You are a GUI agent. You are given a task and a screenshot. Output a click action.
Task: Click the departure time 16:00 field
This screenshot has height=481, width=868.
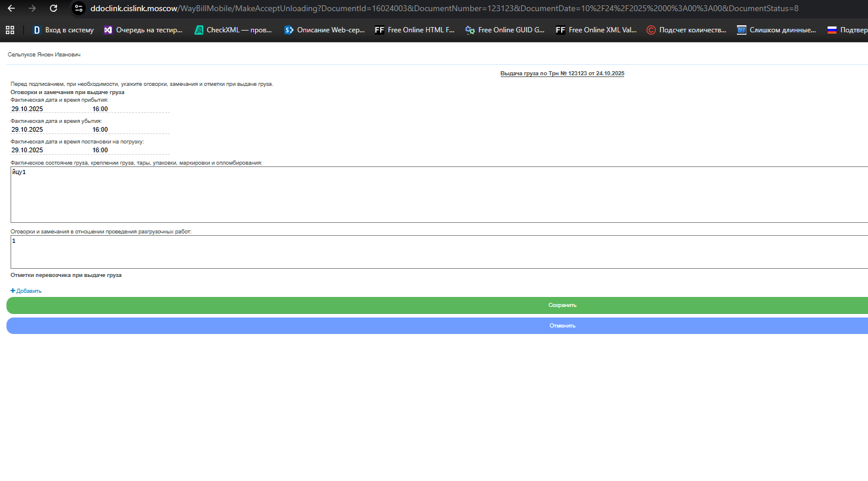(x=130, y=129)
